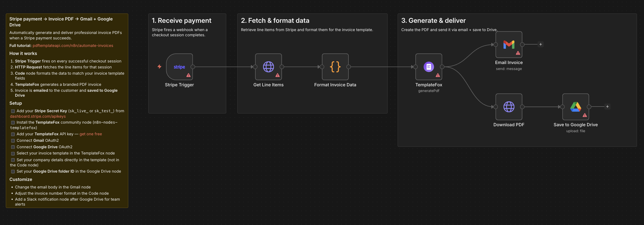
Task: Click the 'Stripe Trigger' node label
Action: pyautogui.click(x=179, y=85)
